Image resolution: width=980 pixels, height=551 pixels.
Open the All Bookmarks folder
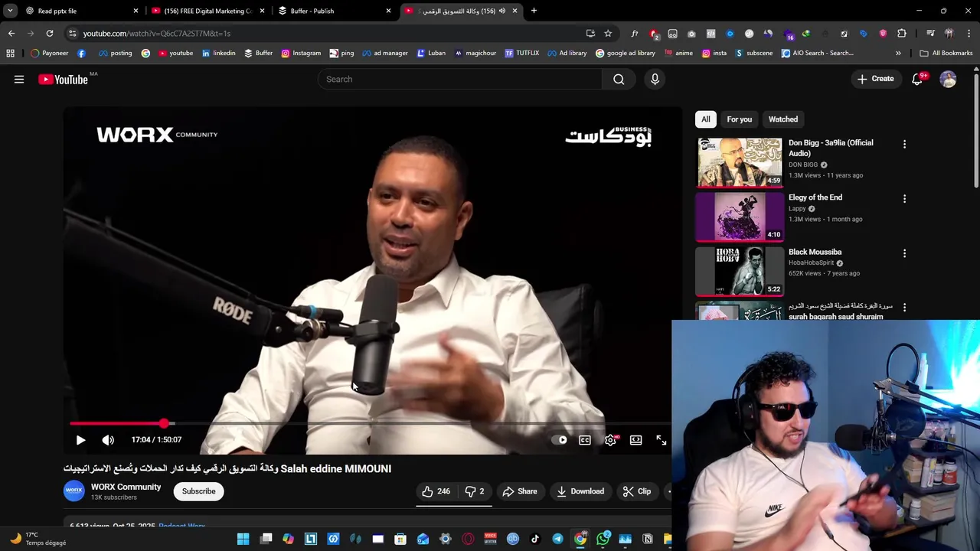pos(946,53)
